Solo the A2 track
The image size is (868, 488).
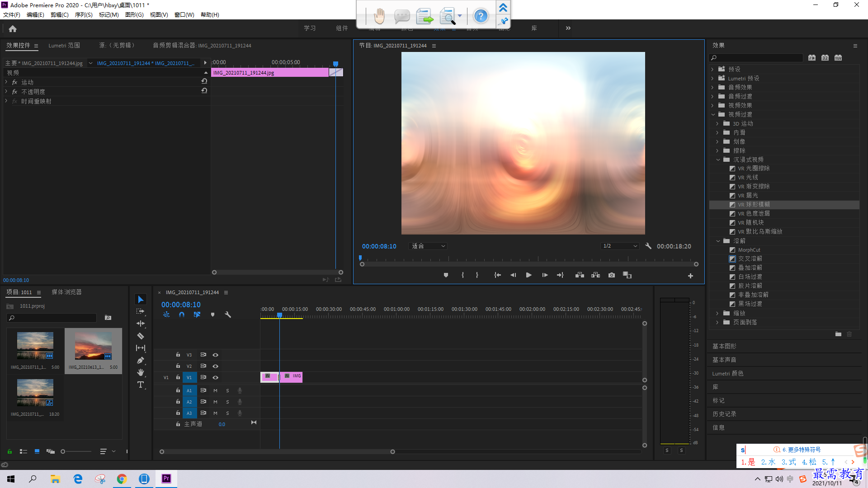click(227, 402)
